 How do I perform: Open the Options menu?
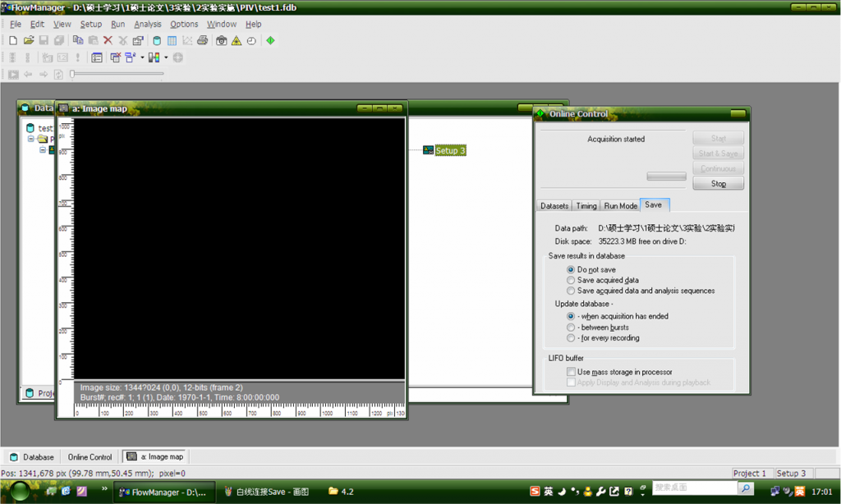[184, 24]
